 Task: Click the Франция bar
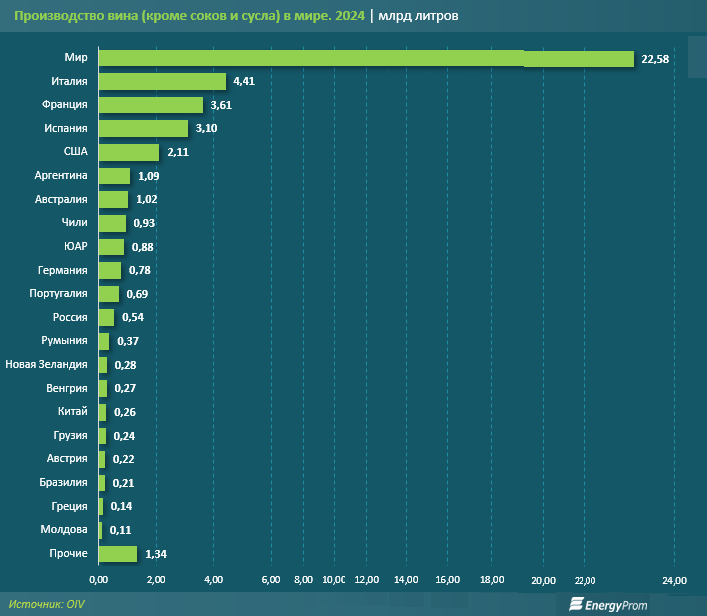(150, 105)
